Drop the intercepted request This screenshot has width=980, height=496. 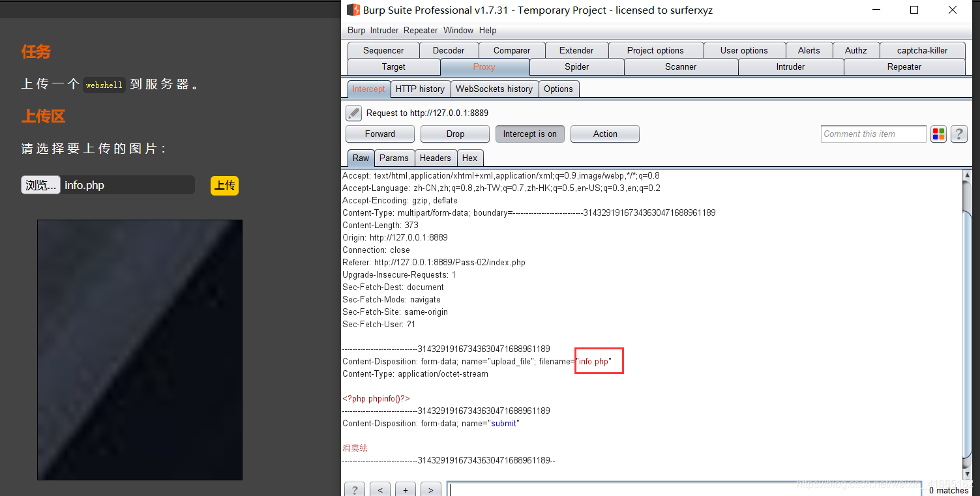[x=455, y=134]
